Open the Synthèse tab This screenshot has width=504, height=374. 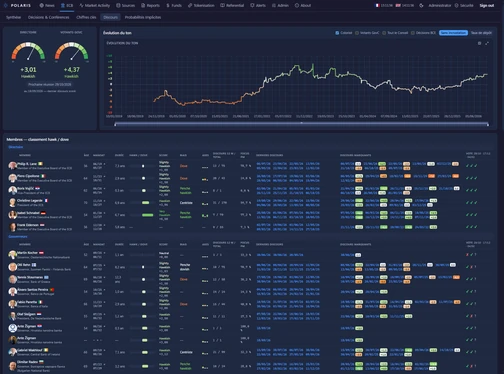click(x=13, y=17)
